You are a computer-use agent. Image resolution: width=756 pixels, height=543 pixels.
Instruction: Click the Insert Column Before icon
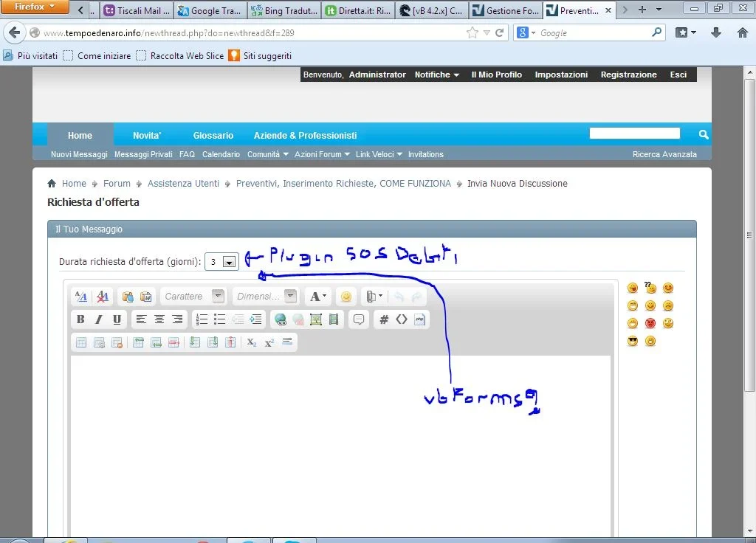(195, 342)
